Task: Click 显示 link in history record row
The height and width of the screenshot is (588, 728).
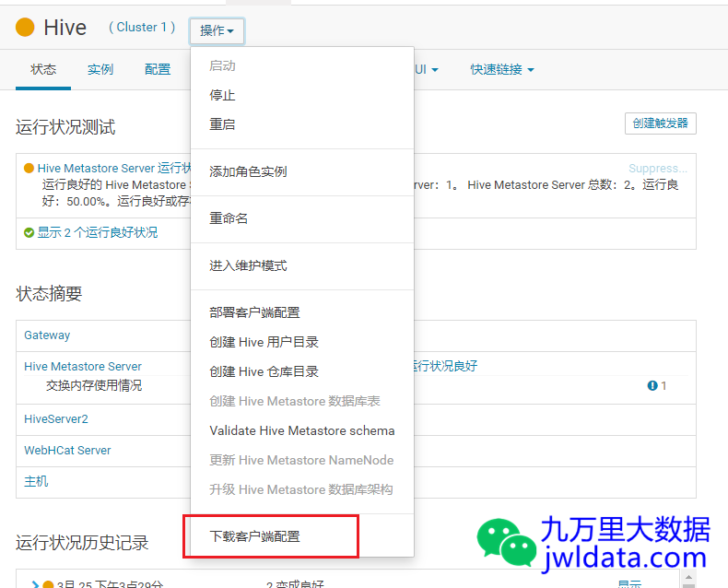Action: [x=630, y=583]
